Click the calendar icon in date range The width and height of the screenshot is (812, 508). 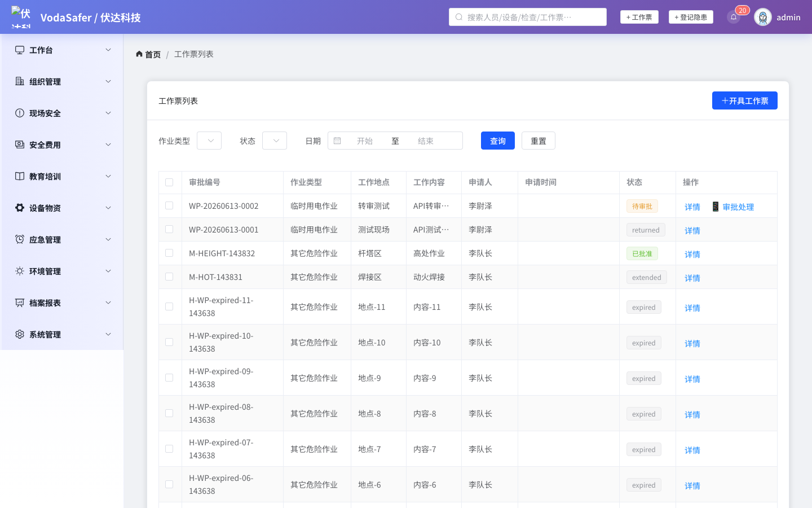click(337, 141)
